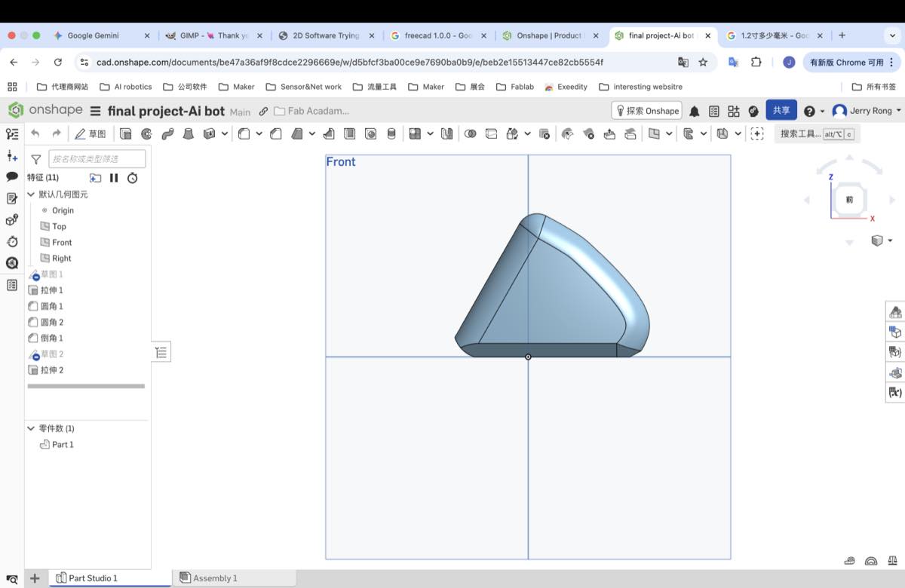This screenshot has height=588, width=905.
Task: Click the 搜索工具 search tools field
Action: [x=817, y=133]
